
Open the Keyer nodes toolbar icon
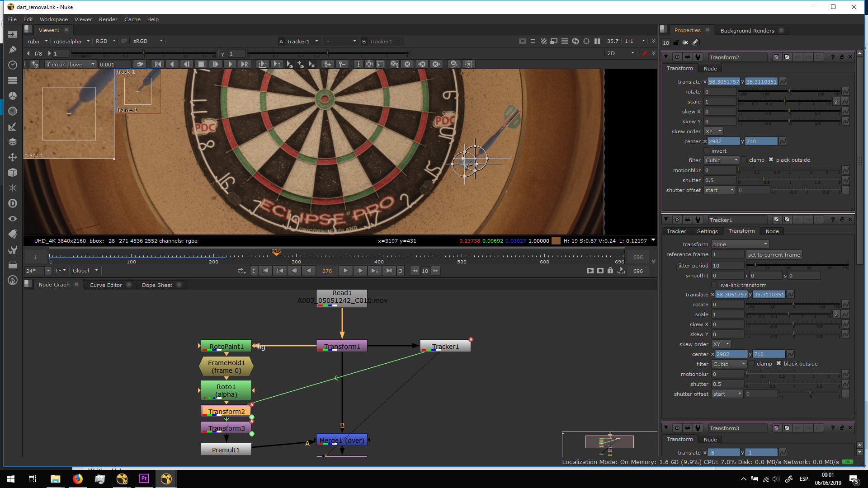[13, 127]
